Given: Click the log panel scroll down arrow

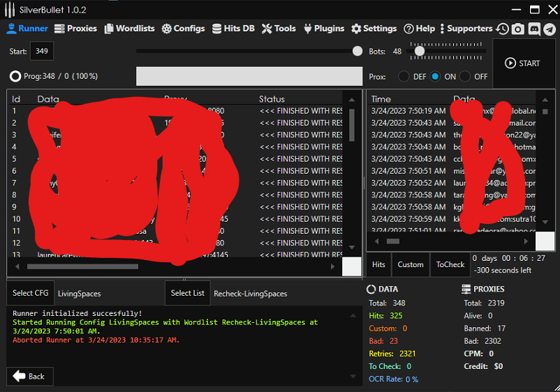Looking at the screenshot, I should pos(353,377).
